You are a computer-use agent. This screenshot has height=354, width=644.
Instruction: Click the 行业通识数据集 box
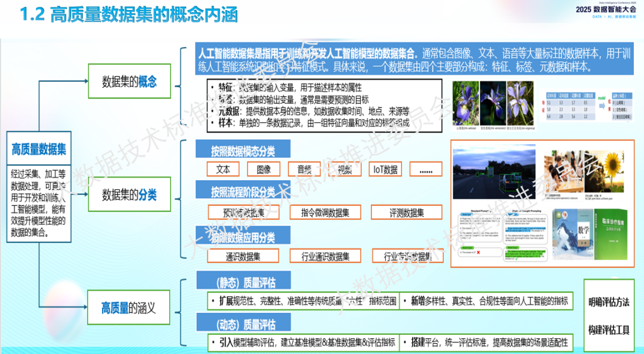point(326,256)
